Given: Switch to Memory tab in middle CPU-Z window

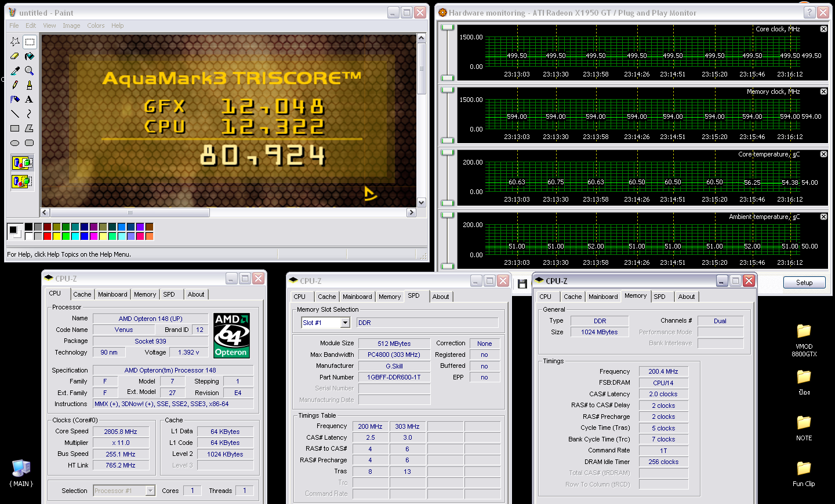Looking at the screenshot, I should pos(390,297).
